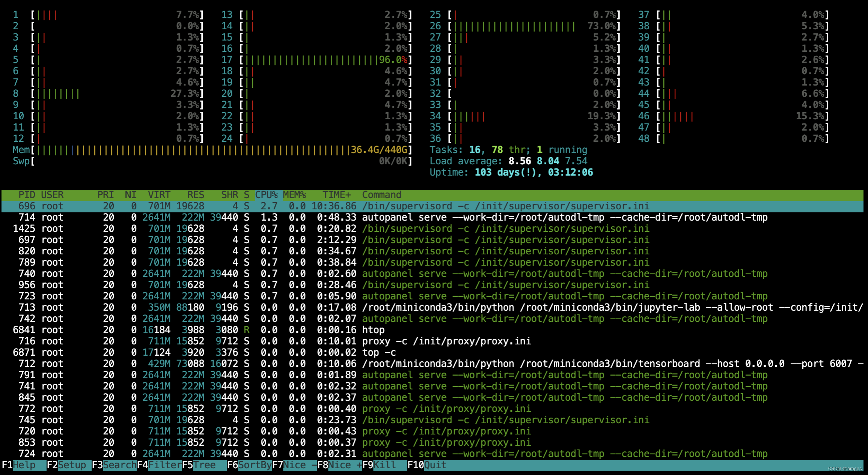Select the PID 724 autopanel row
Image resolution: width=868 pixels, height=475 pixels.
(432, 454)
